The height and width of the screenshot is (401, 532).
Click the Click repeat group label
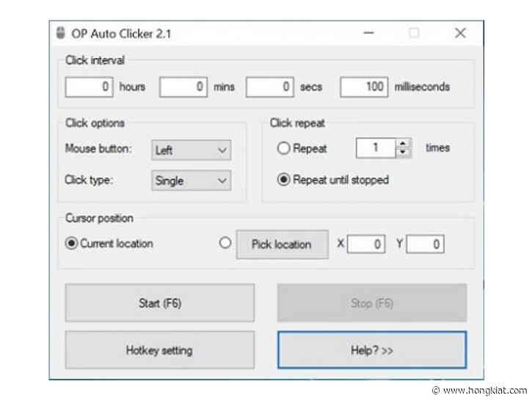297,123
